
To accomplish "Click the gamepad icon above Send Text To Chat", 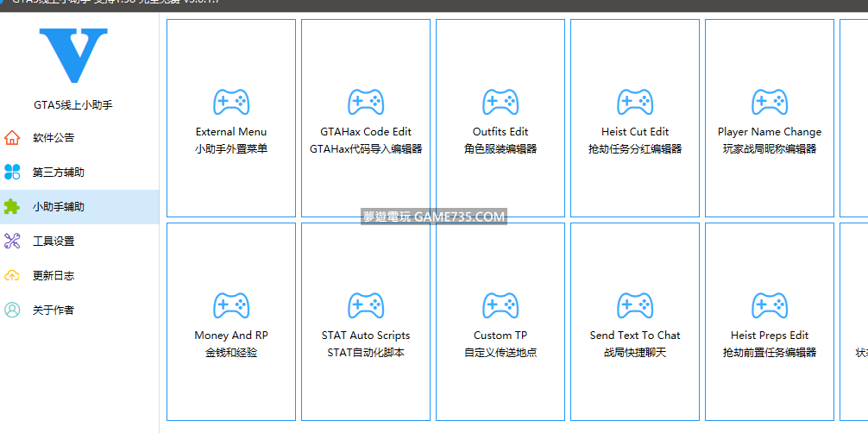I will (635, 305).
